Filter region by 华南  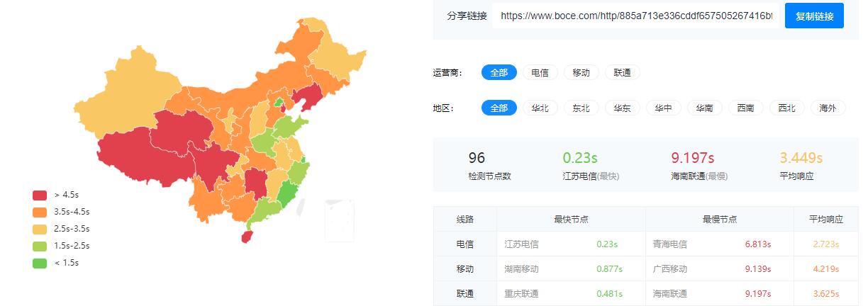[704, 108]
